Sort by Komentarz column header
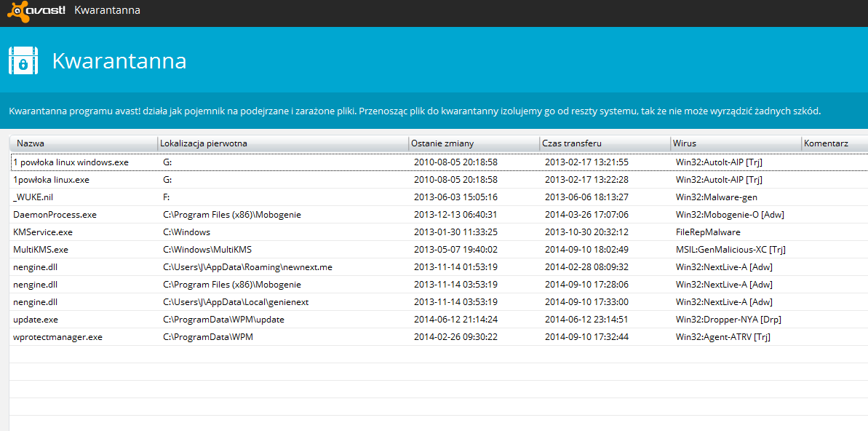Image resolution: width=868 pixels, height=431 pixels. pos(835,143)
